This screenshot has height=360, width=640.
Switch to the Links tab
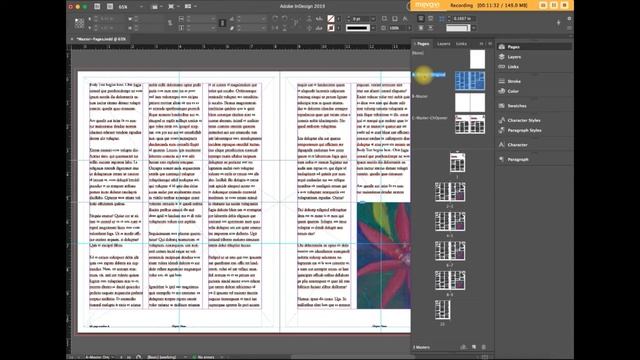click(x=461, y=44)
